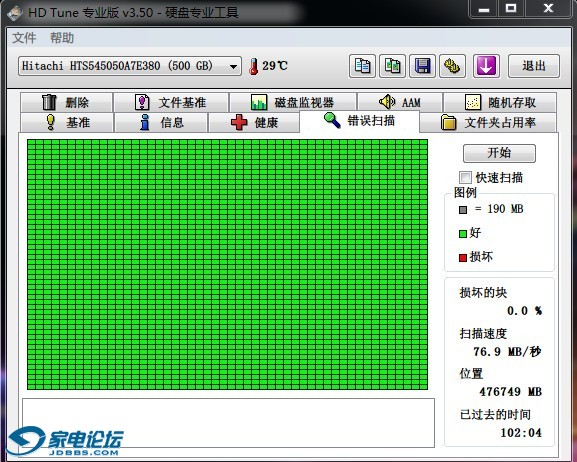Click the 已过去的时间 label
This screenshot has height=462, width=577.
click(495, 414)
